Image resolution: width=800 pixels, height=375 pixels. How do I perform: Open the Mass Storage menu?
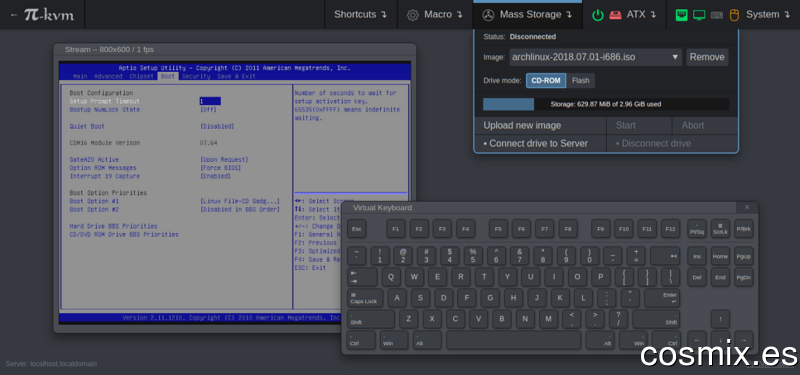click(528, 14)
